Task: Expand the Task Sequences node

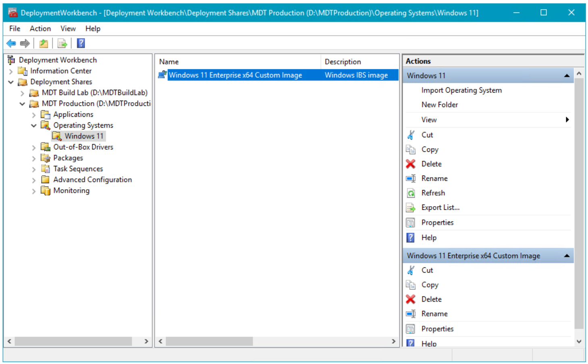Action: (x=34, y=169)
